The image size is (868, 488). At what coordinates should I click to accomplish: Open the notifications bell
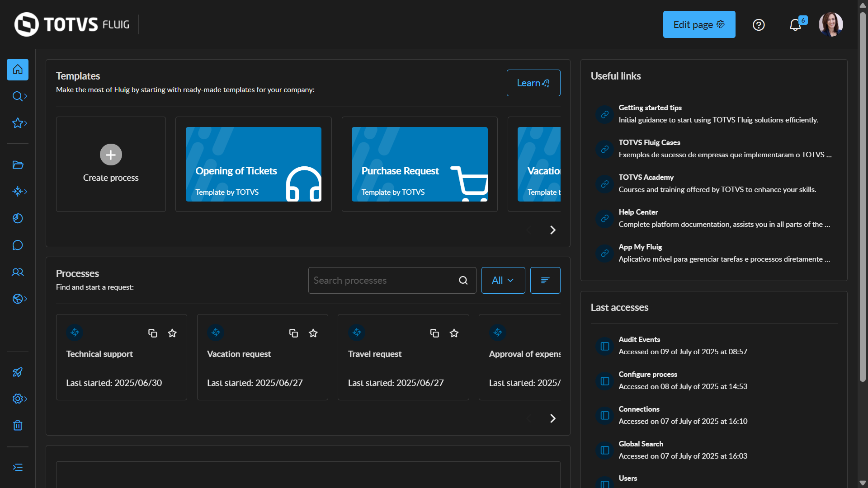[795, 25]
